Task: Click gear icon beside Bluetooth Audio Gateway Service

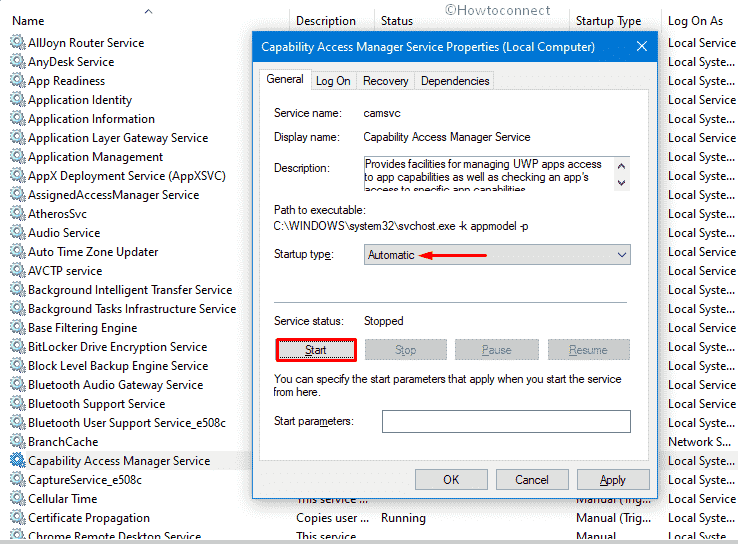Action: coord(18,384)
